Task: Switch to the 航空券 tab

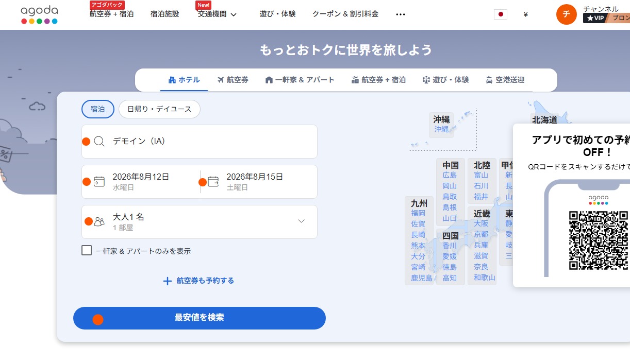Action: pyautogui.click(x=233, y=80)
